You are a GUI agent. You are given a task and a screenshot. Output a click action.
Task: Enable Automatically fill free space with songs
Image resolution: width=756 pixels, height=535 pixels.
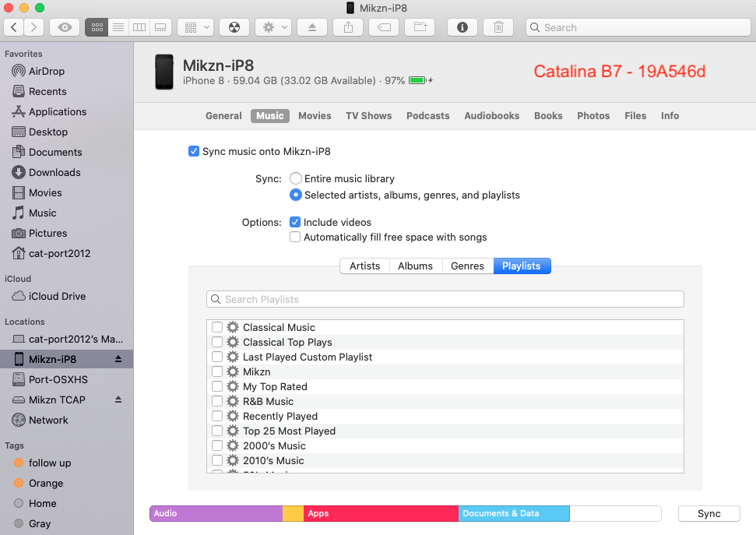point(295,237)
